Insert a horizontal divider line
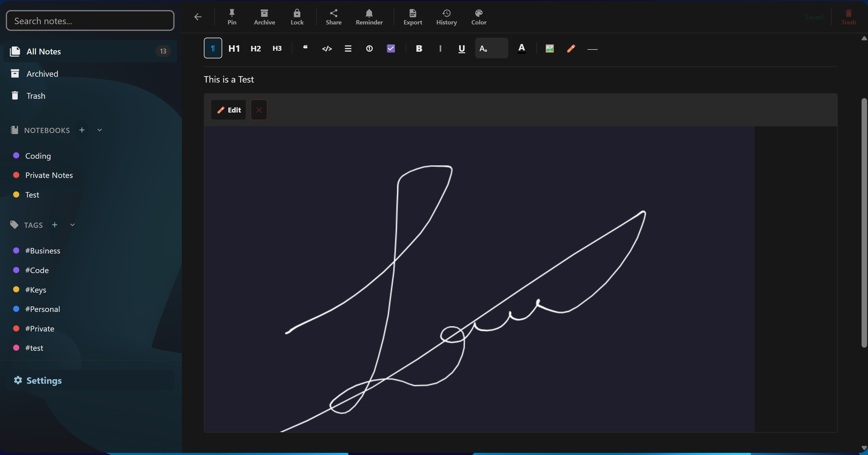Viewport: 868px width, 455px height. [x=592, y=49]
